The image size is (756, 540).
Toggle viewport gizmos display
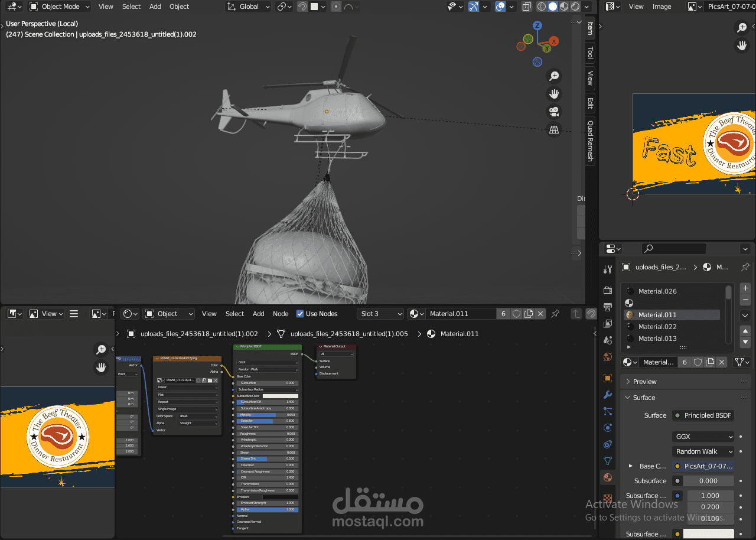pos(474,6)
